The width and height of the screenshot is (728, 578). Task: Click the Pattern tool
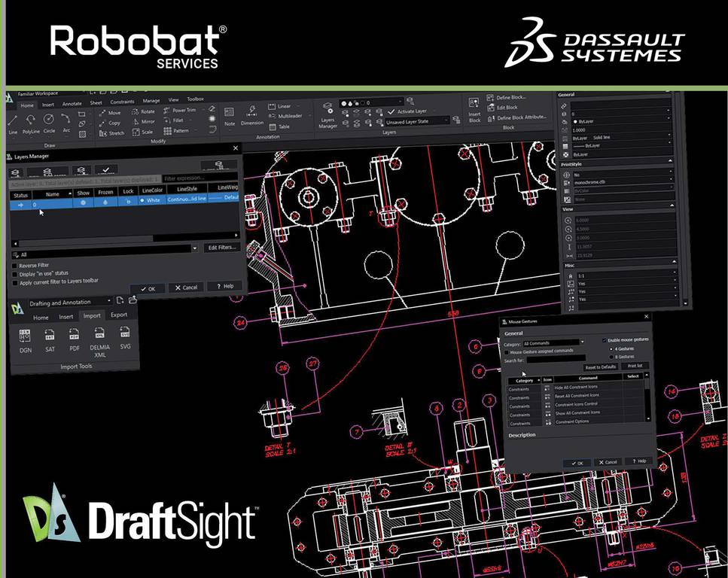(x=176, y=131)
